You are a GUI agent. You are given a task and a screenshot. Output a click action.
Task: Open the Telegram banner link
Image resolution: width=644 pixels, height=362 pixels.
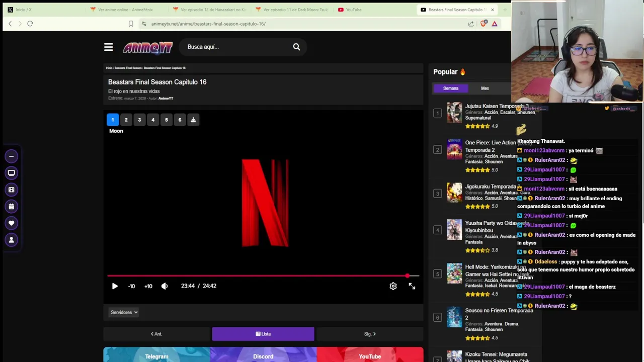click(x=156, y=355)
